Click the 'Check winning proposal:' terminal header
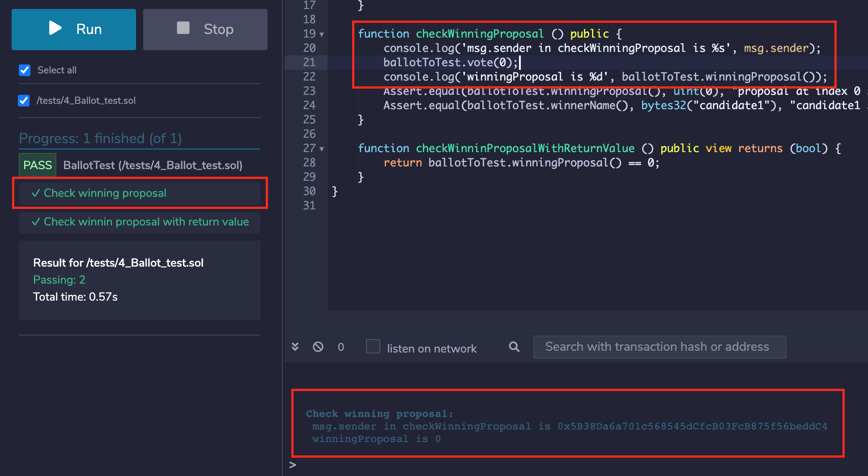 point(379,414)
